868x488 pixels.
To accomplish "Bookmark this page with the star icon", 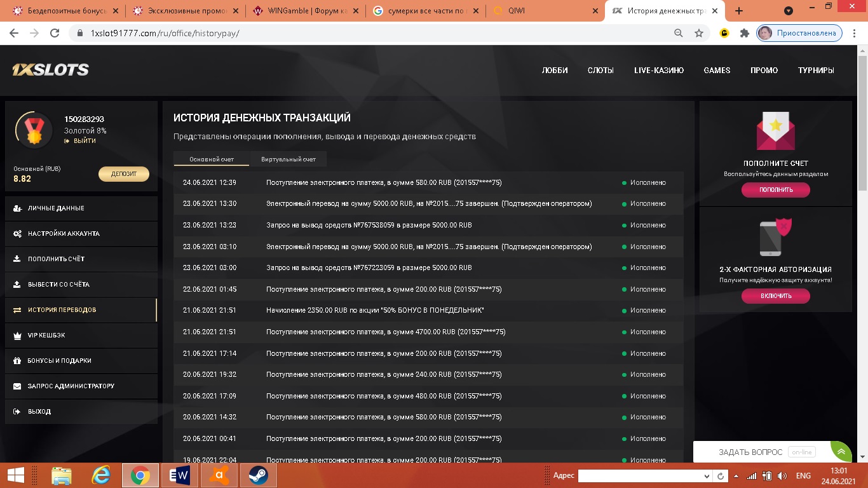I will (699, 33).
